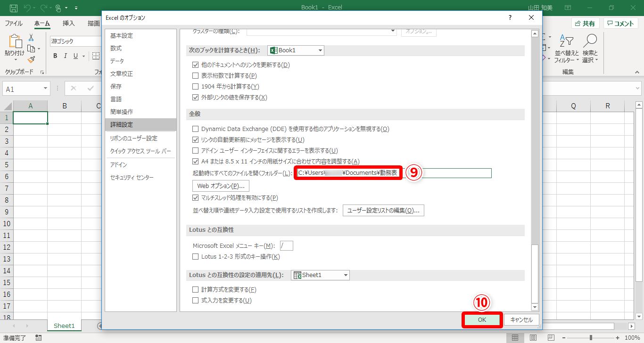Open the クラスターの種類 dropdown
Viewport: 644px width, 343px height.
322,31
